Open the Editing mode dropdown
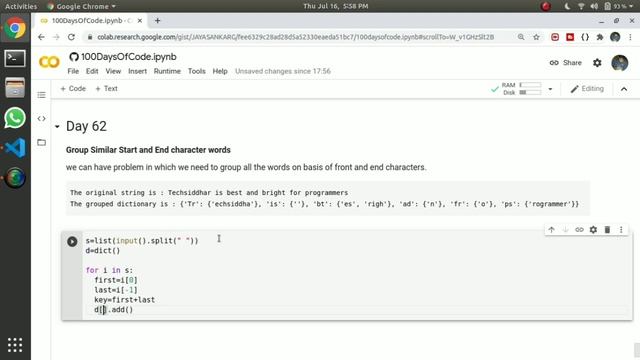 [x=587, y=89]
